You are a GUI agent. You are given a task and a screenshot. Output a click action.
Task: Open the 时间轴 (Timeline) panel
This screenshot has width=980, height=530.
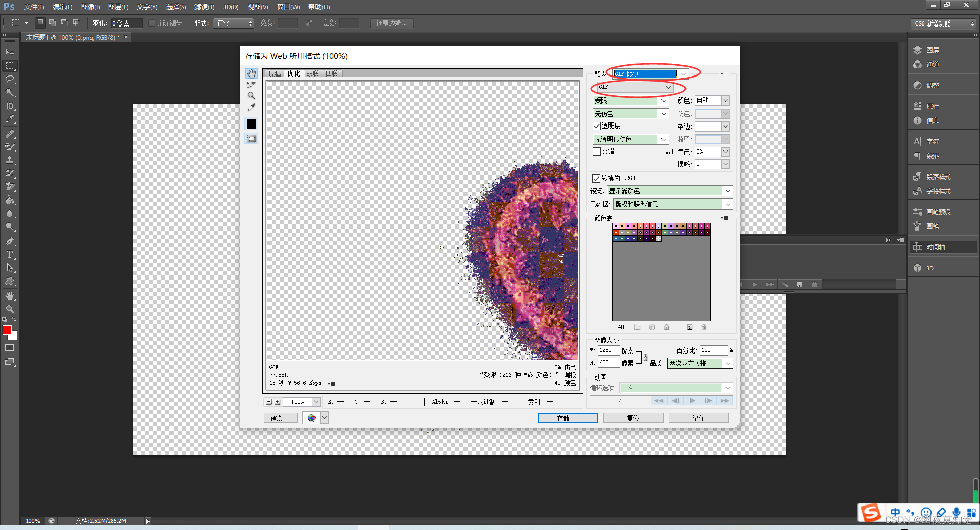942,247
